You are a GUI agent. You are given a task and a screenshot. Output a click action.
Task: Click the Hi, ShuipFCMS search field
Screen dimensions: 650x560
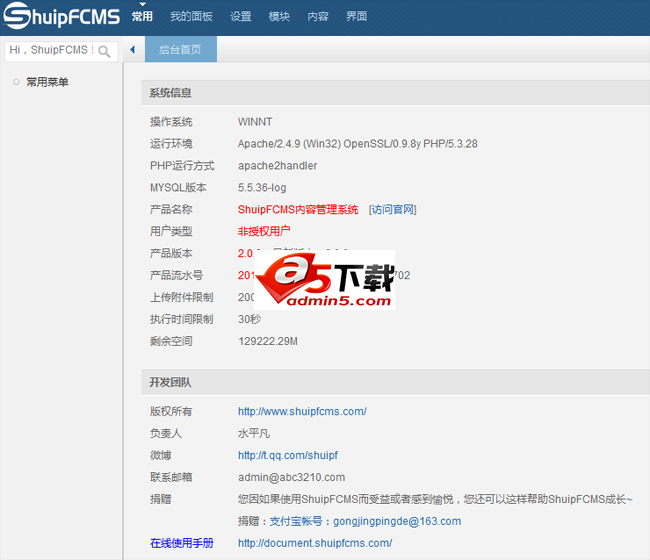[x=61, y=51]
